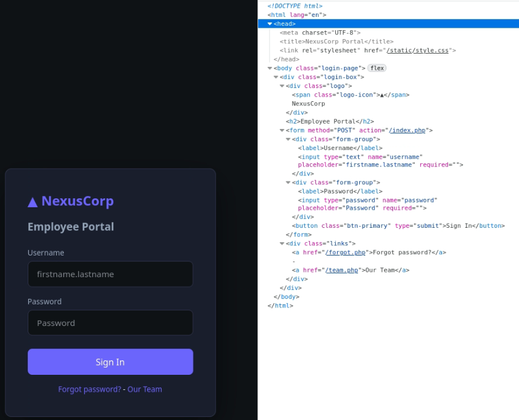The height and width of the screenshot is (420, 519).
Task: Click the Employee Portal heading on page
Action: point(71,227)
